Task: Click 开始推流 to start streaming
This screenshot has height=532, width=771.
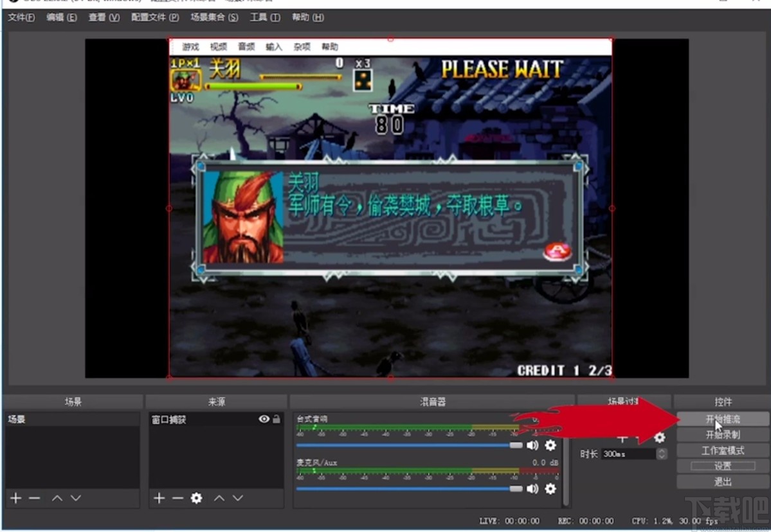Action: 723,419
